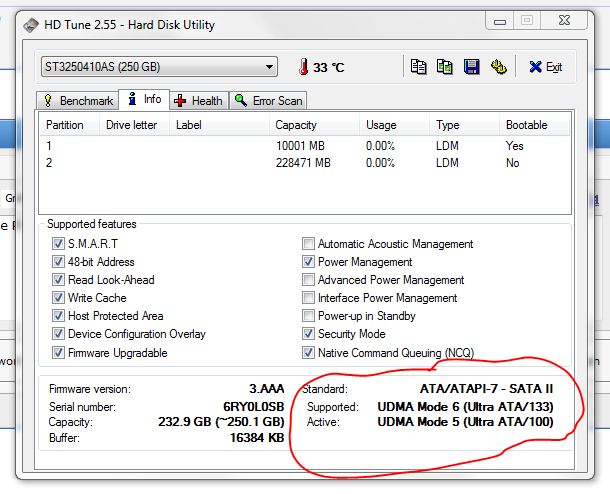
Task: Click the bootable No value
Action: pos(512,163)
